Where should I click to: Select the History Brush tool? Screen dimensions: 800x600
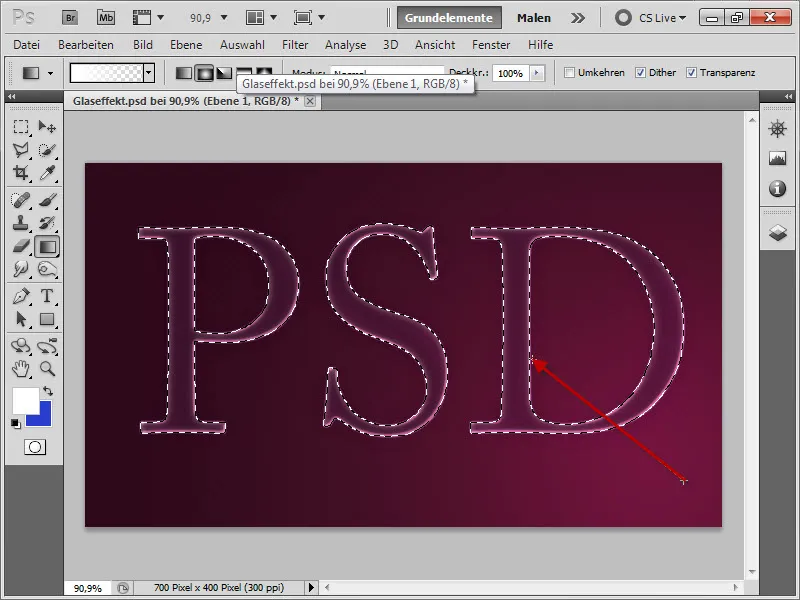[x=47, y=223]
